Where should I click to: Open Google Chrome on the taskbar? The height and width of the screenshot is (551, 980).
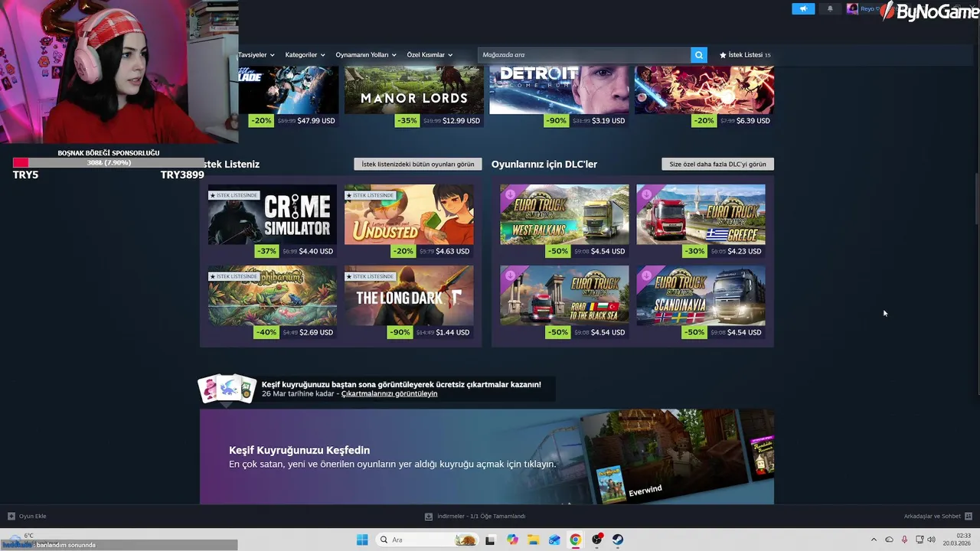pos(575,540)
